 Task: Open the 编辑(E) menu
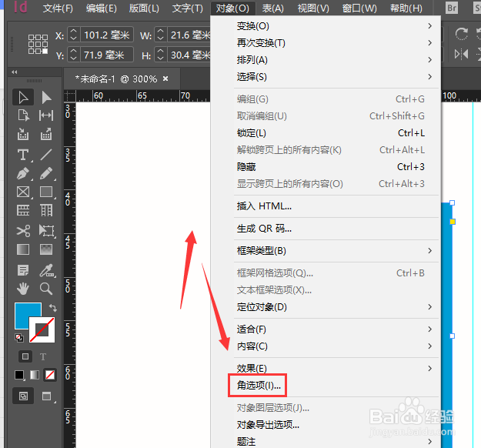point(102,8)
